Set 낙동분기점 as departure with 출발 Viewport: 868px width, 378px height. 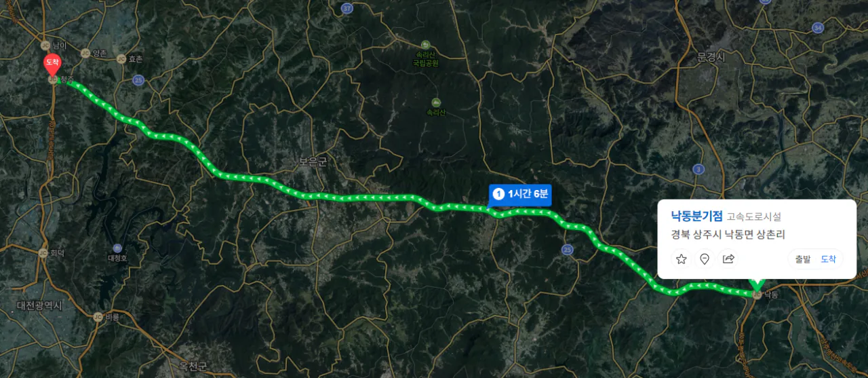802,259
